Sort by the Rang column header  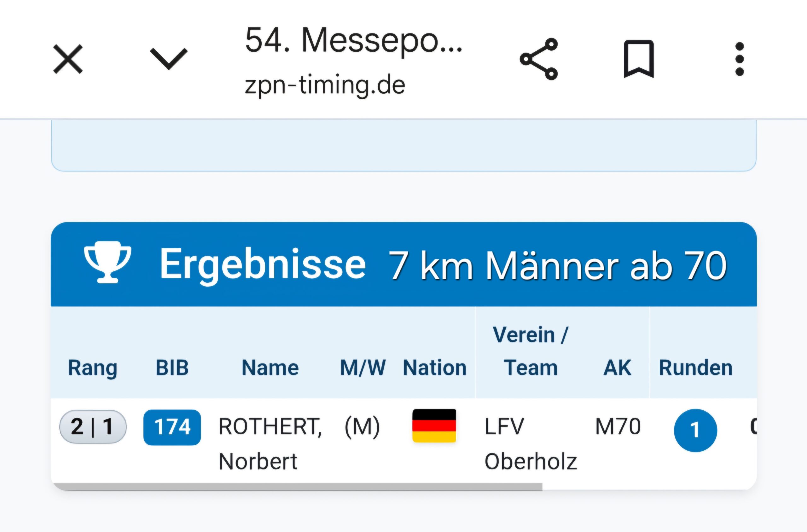(x=93, y=368)
